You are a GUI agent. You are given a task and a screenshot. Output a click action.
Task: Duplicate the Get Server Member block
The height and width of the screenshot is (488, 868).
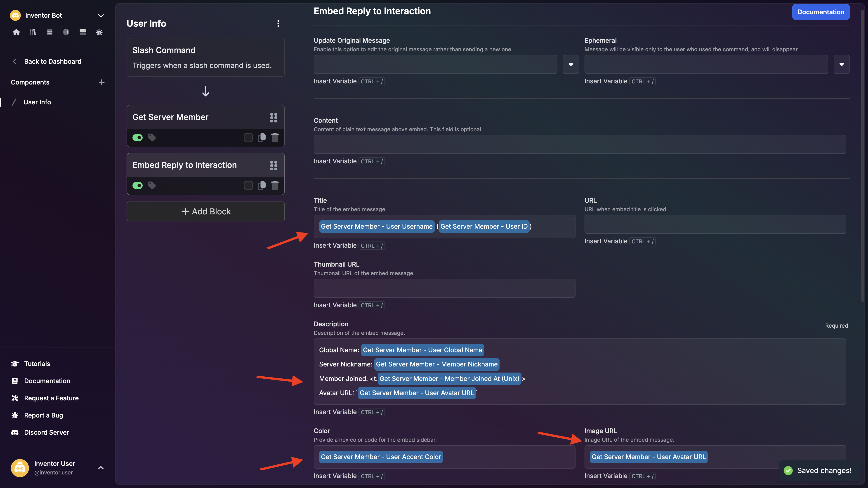[262, 137]
